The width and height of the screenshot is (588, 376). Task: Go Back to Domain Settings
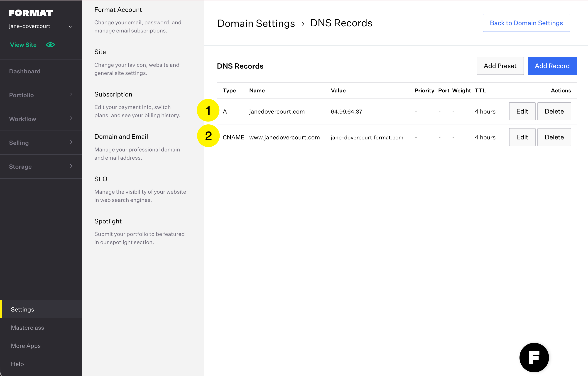[x=526, y=23]
